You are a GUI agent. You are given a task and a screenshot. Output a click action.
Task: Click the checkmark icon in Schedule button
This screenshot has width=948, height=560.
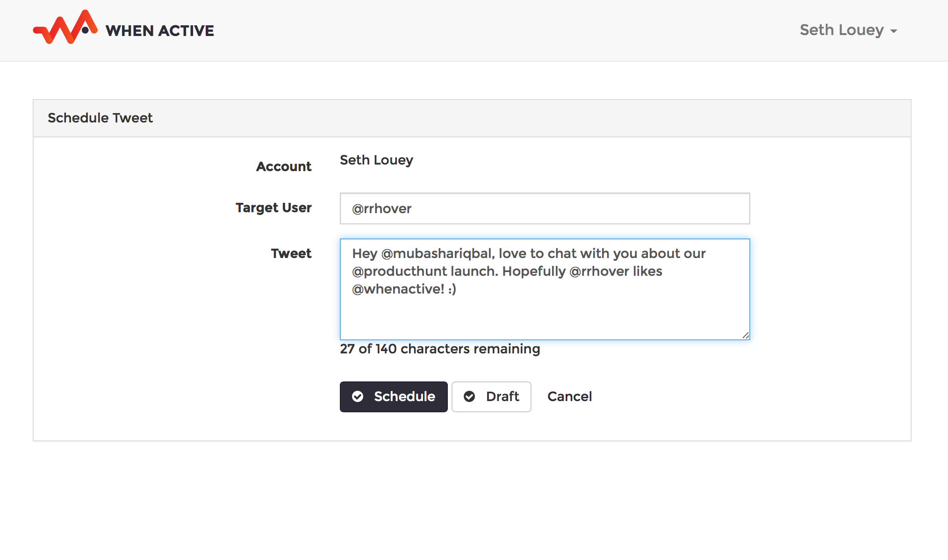click(358, 397)
